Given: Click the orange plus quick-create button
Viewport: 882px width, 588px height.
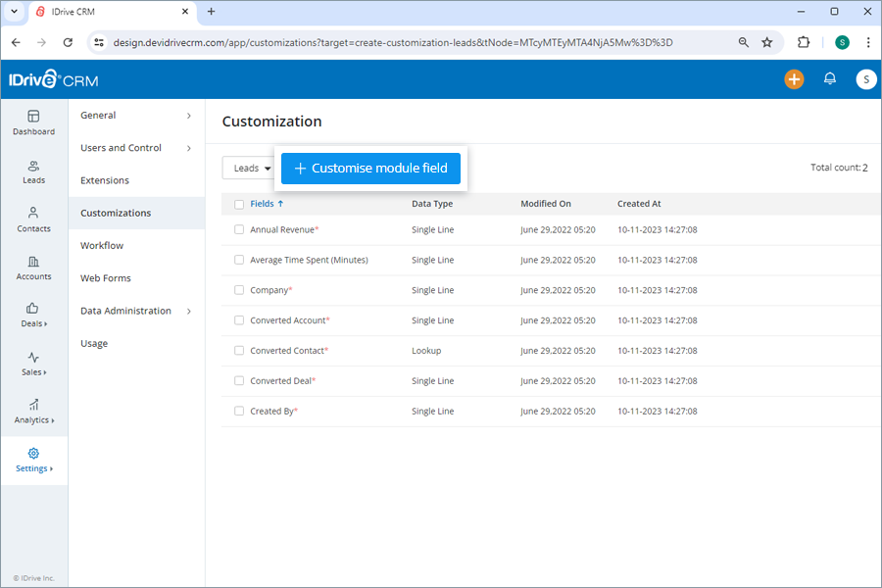Looking at the screenshot, I should (x=794, y=79).
